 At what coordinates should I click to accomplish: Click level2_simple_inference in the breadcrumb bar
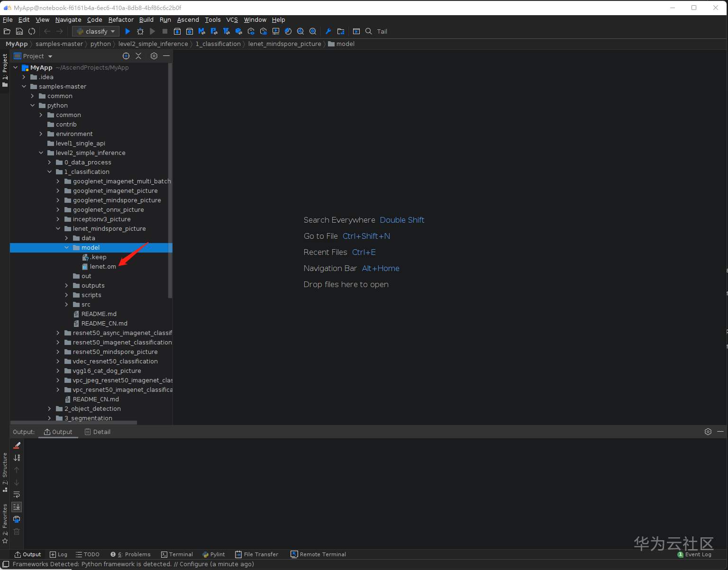pos(153,44)
